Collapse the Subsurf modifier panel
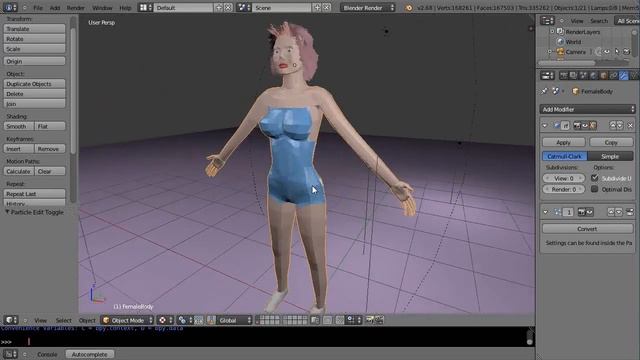 [545, 126]
